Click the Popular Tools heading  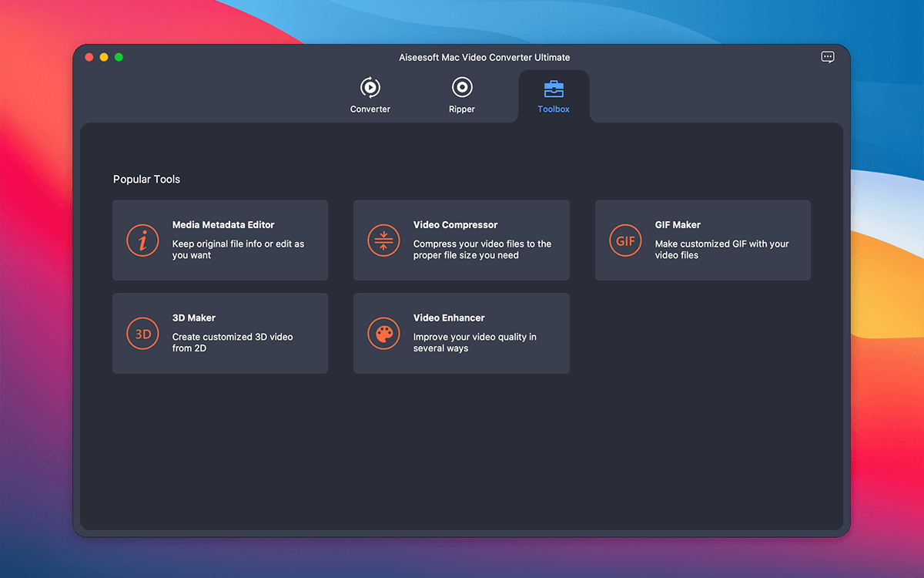[146, 180]
